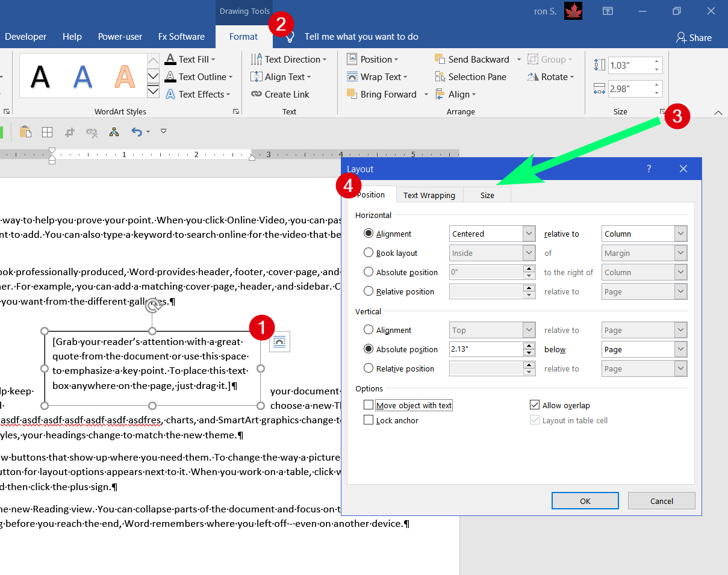Image resolution: width=728 pixels, height=575 pixels.
Task: Click the lightbulb Tell Me icon
Action: pyautogui.click(x=290, y=37)
